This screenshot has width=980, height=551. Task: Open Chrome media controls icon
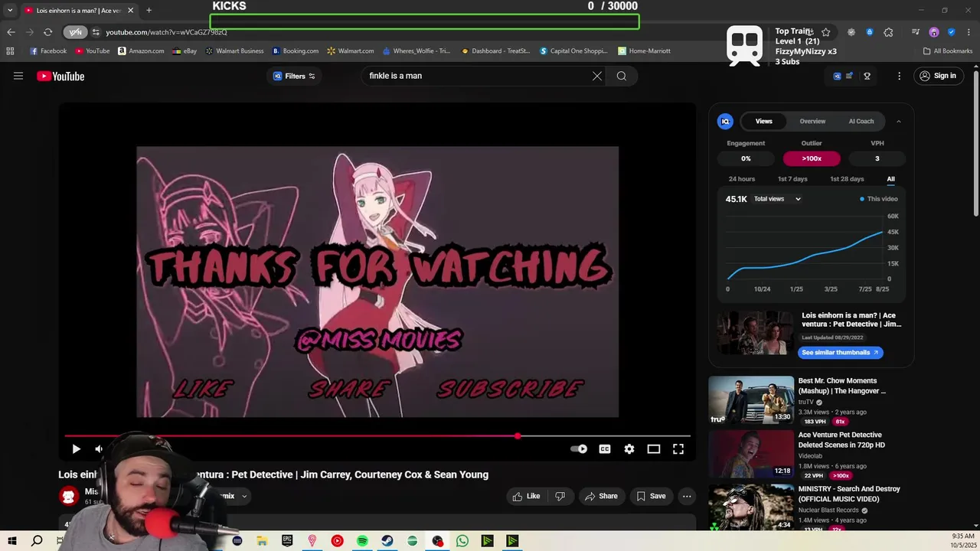coord(916,32)
